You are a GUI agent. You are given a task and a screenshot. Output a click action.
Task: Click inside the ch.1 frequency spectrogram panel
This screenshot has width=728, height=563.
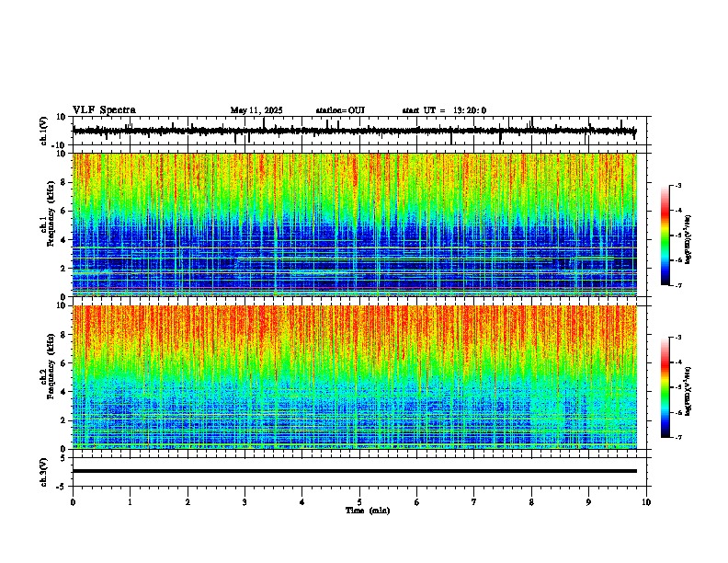(355, 224)
